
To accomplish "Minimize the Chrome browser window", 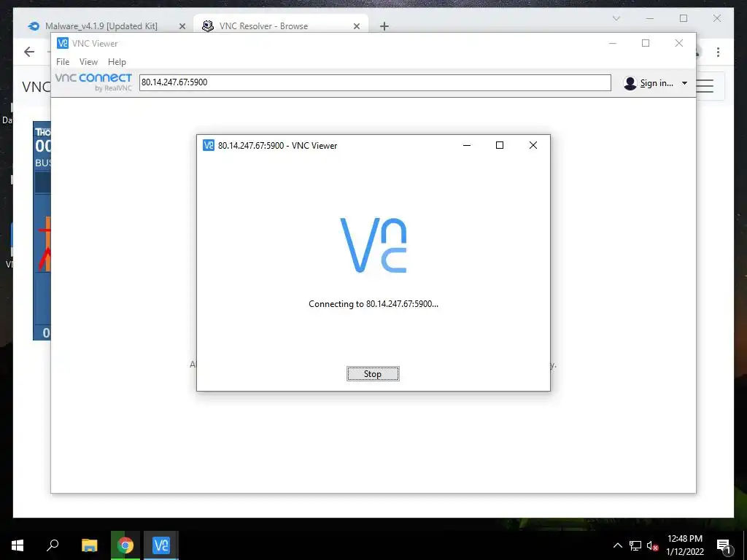I will (x=650, y=18).
